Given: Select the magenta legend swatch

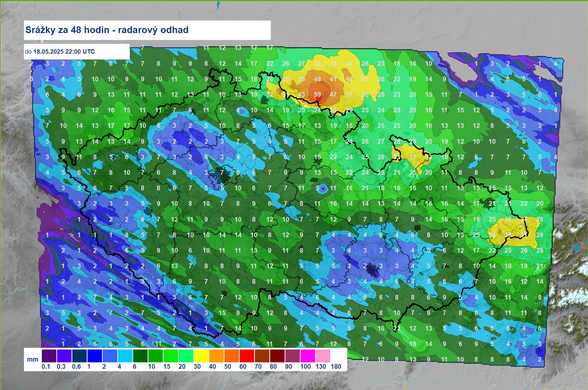Looking at the screenshot, I should tap(308, 356).
